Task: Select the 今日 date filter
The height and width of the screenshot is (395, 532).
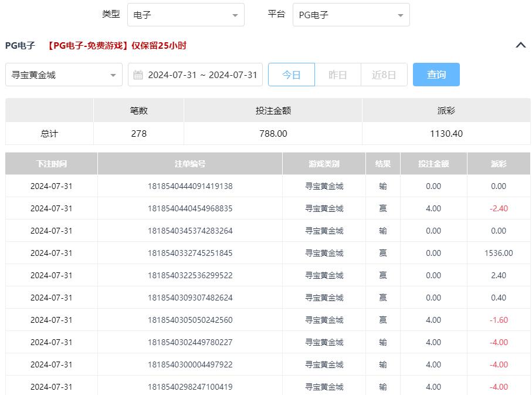Action: coord(292,75)
